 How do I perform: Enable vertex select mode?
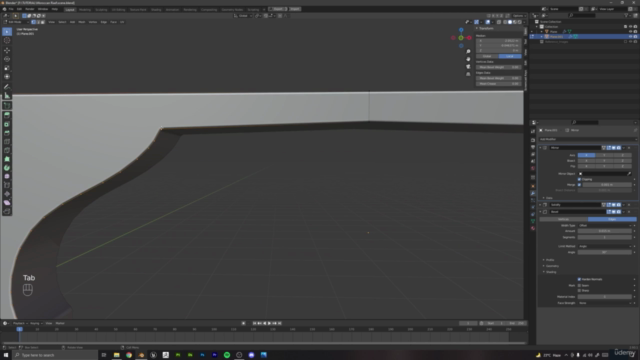pos(33,22)
